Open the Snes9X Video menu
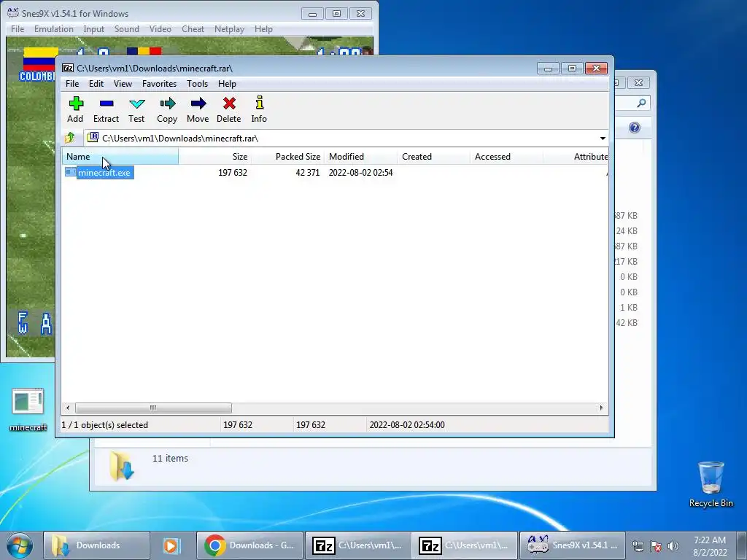747x560 pixels. (x=160, y=29)
